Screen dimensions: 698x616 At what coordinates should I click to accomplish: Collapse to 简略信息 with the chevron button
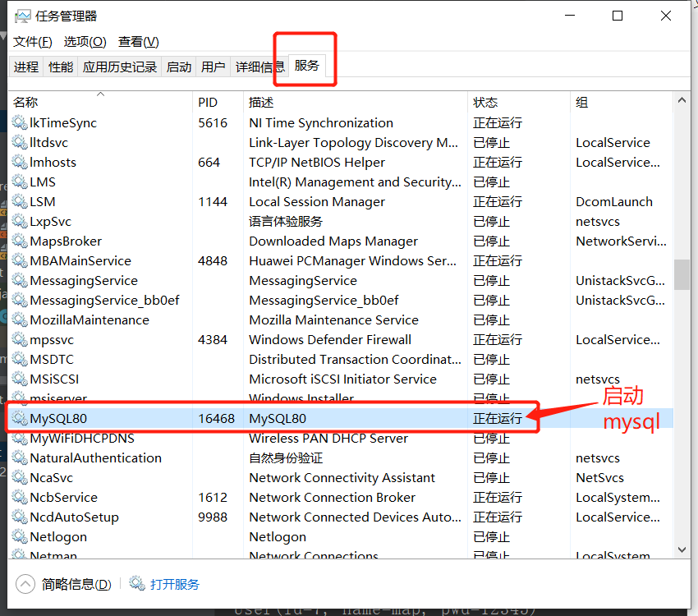(x=25, y=584)
